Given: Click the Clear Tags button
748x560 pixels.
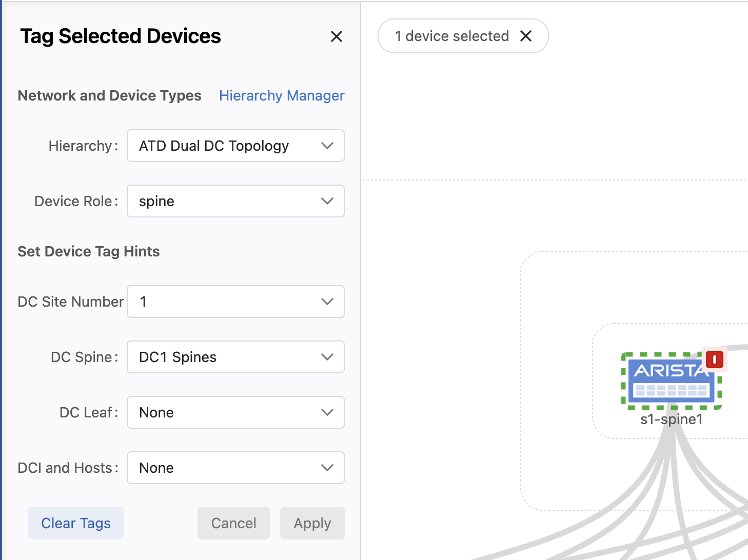Looking at the screenshot, I should coord(76,523).
